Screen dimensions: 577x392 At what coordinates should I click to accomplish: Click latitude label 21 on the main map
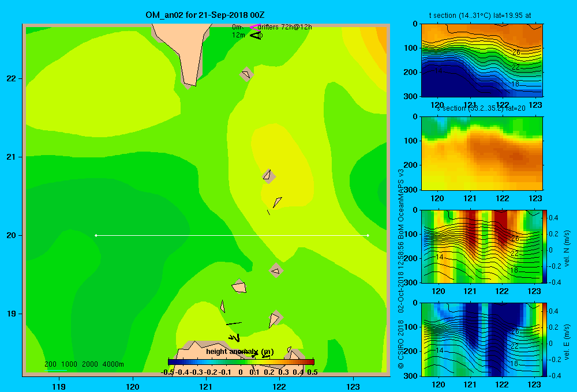pos(11,157)
